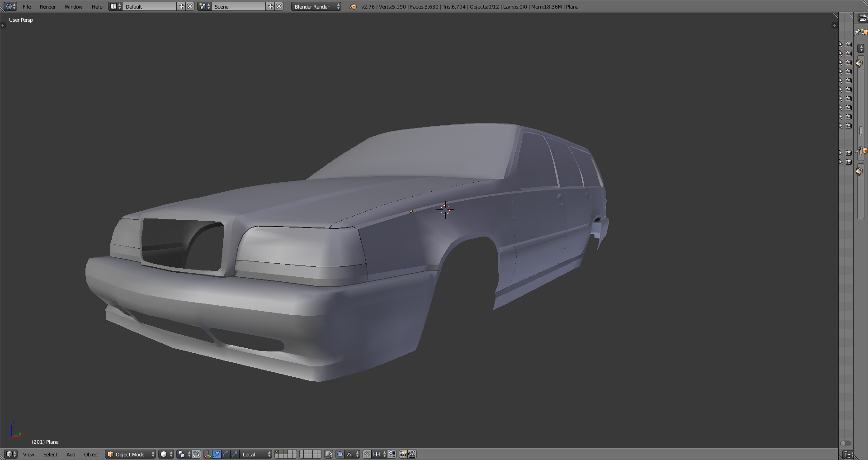Open the Blender Render engine dropdown
Image resolution: width=868 pixels, height=460 pixels.
coord(316,6)
